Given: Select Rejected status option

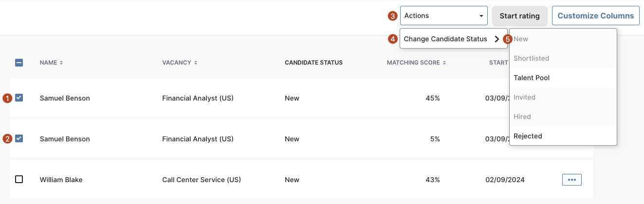Looking at the screenshot, I should [528, 136].
